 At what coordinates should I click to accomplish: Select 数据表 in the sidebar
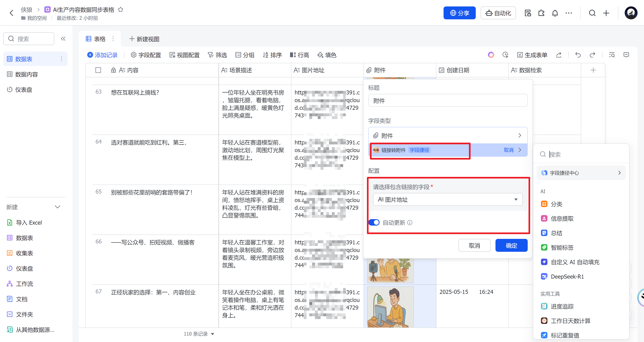point(35,59)
